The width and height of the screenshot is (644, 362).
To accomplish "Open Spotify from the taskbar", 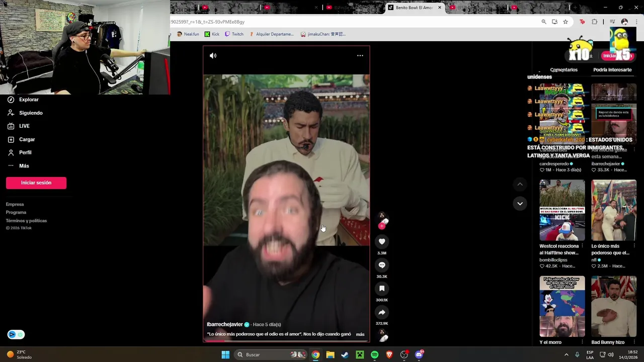I will (x=374, y=355).
